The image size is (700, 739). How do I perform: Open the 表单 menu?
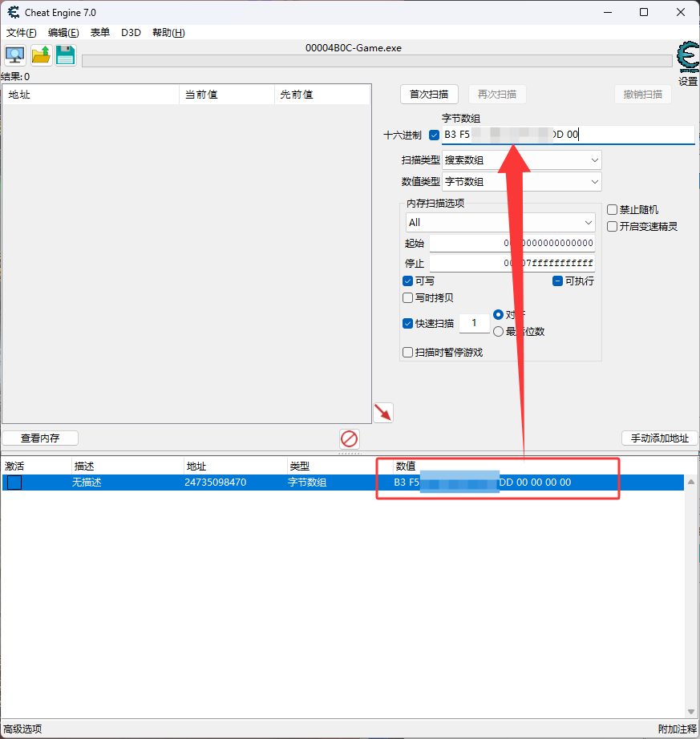pos(100,33)
